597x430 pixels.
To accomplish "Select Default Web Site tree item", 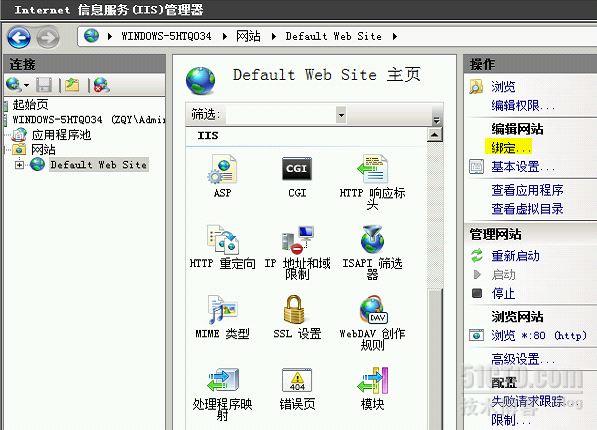I will click(x=99, y=165).
